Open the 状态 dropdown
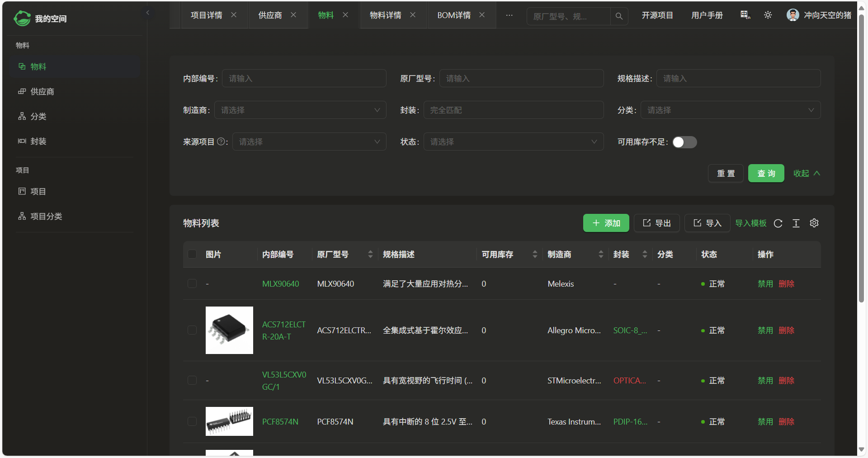This screenshot has height=458, width=868. click(513, 142)
